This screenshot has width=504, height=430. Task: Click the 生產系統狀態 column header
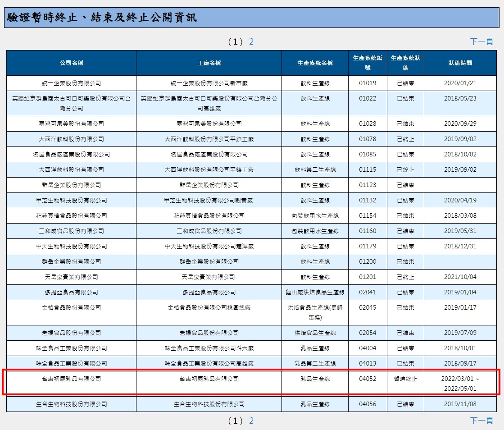point(406,63)
